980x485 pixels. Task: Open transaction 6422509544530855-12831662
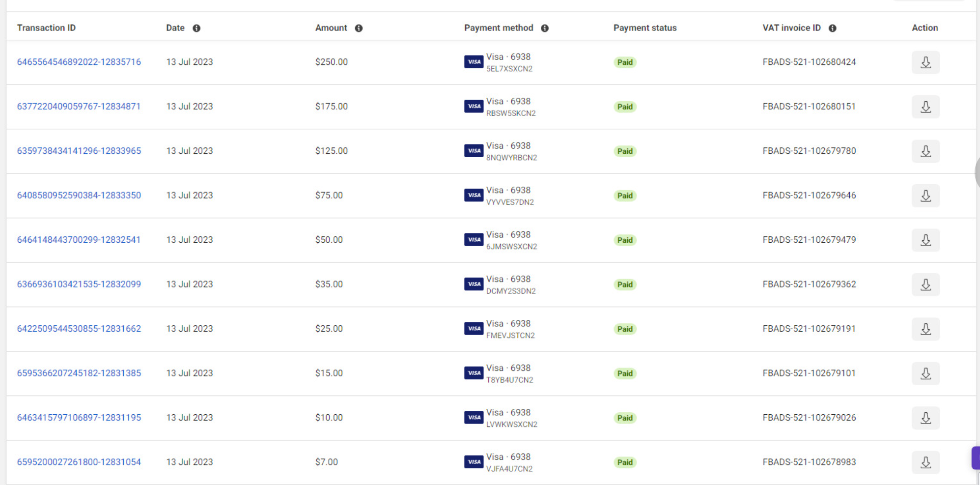(79, 328)
